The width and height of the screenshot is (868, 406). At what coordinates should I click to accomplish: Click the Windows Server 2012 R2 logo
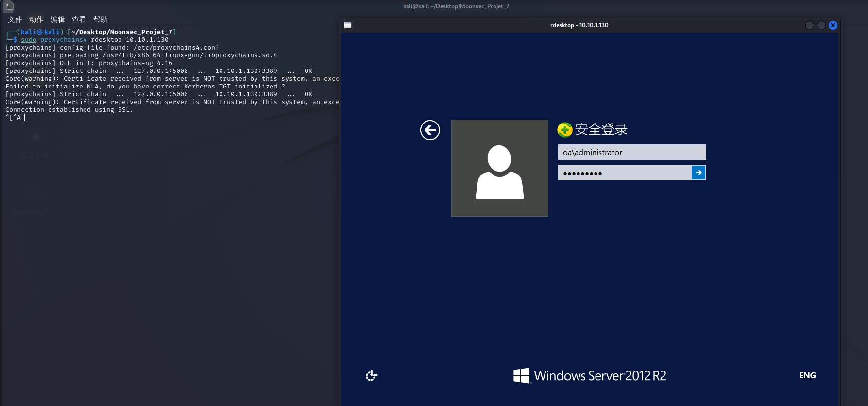tap(590, 375)
